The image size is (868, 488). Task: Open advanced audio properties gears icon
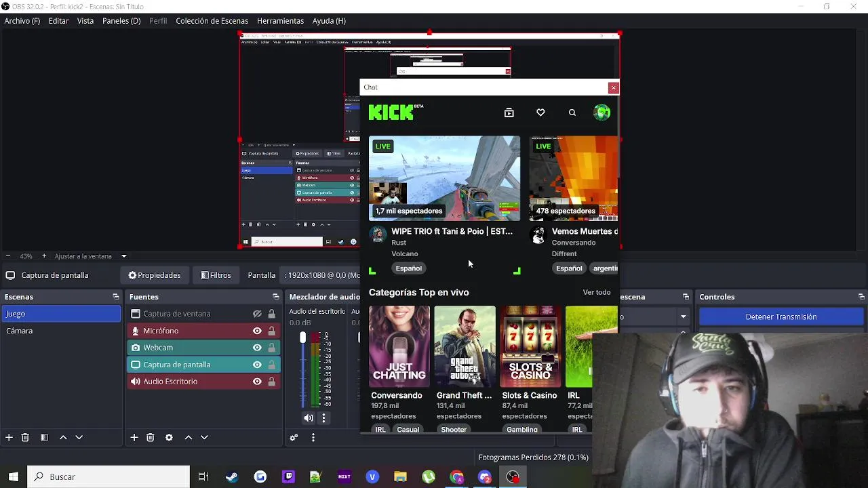pyautogui.click(x=294, y=437)
